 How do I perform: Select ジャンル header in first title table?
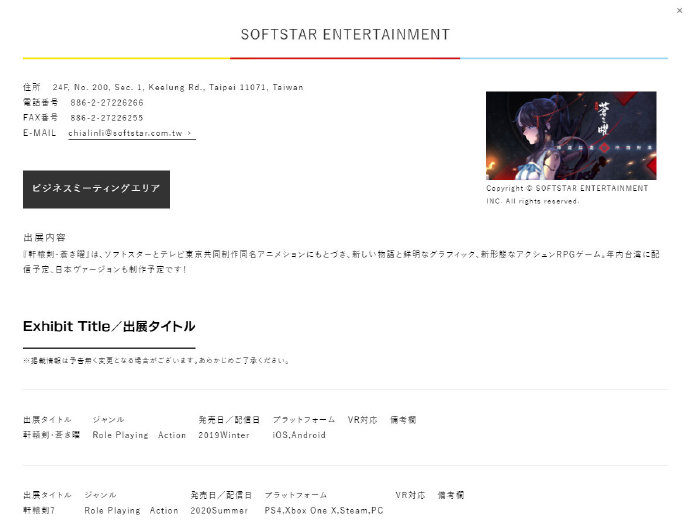108,420
